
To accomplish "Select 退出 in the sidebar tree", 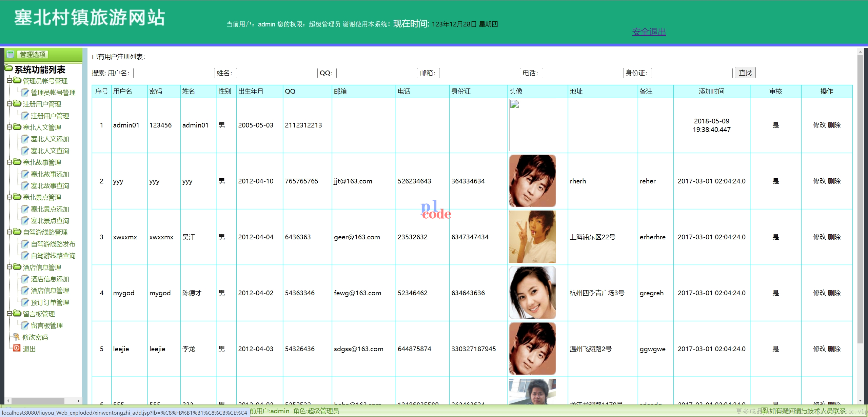I will click(29, 349).
